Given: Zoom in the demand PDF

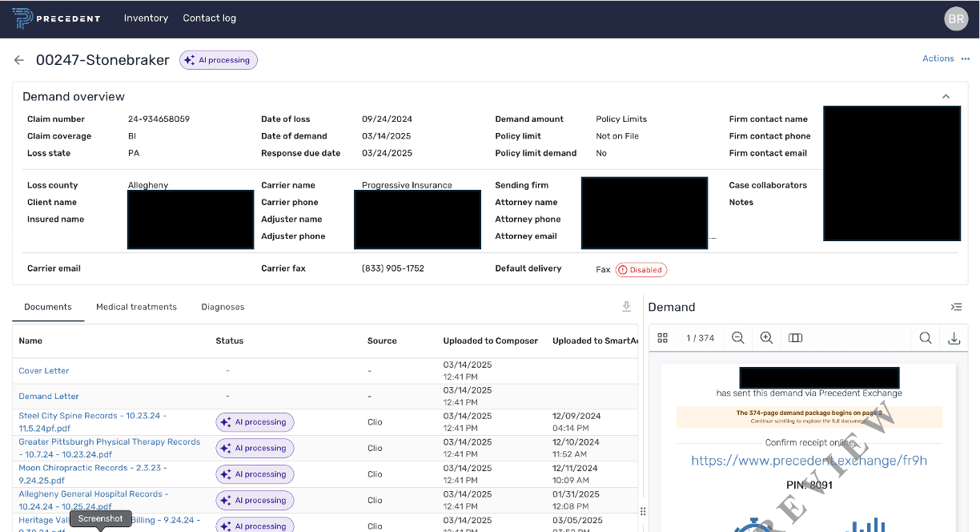Looking at the screenshot, I should [x=766, y=338].
